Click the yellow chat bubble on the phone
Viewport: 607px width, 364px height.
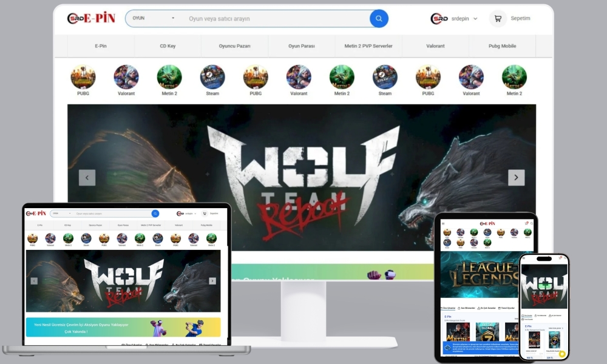561,354
